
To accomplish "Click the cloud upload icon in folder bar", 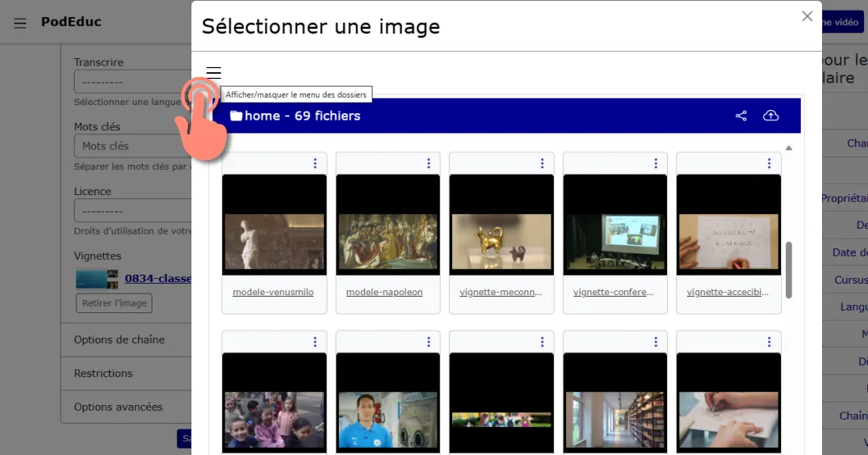I will pos(771,116).
